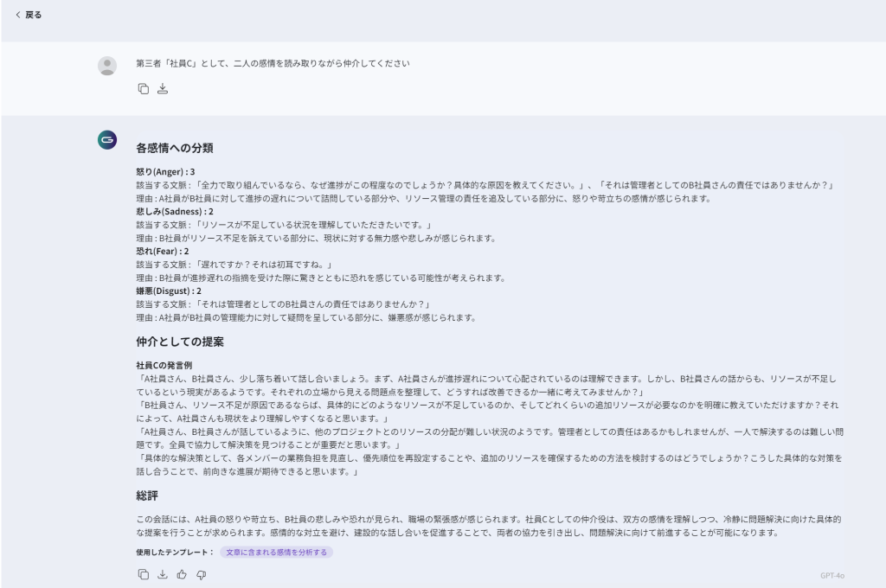Click the GPT-4o model label
The width and height of the screenshot is (886, 588).
coord(831,575)
